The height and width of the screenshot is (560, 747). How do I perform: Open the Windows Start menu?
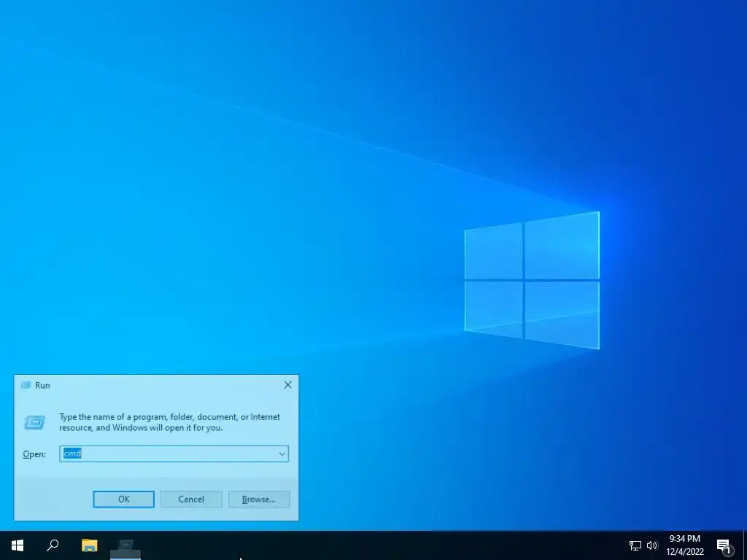coord(18,545)
